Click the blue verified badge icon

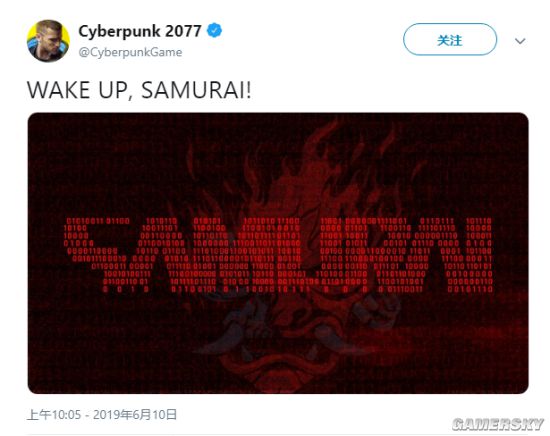[214, 31]
